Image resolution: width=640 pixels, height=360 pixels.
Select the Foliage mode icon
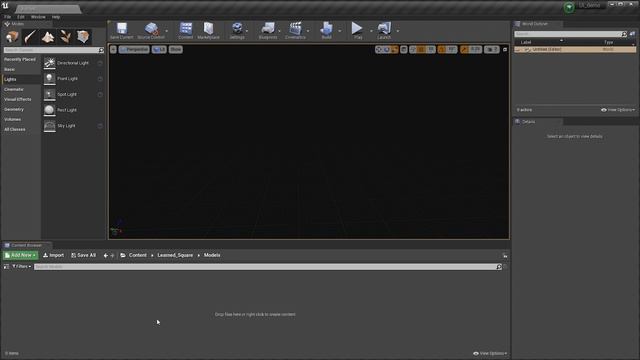[65, 37]
